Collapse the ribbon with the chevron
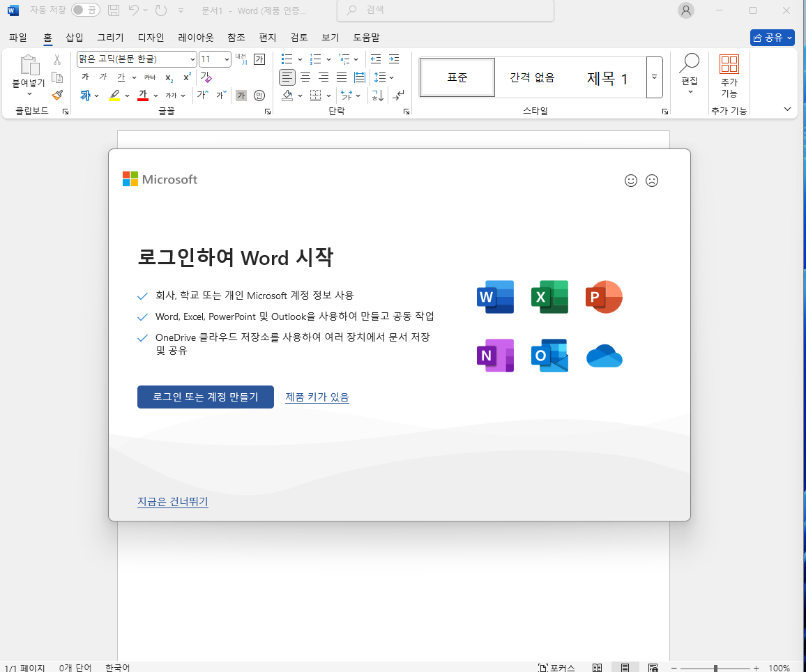The height and width of the screenshot is (672, 806). pos(787,109)
